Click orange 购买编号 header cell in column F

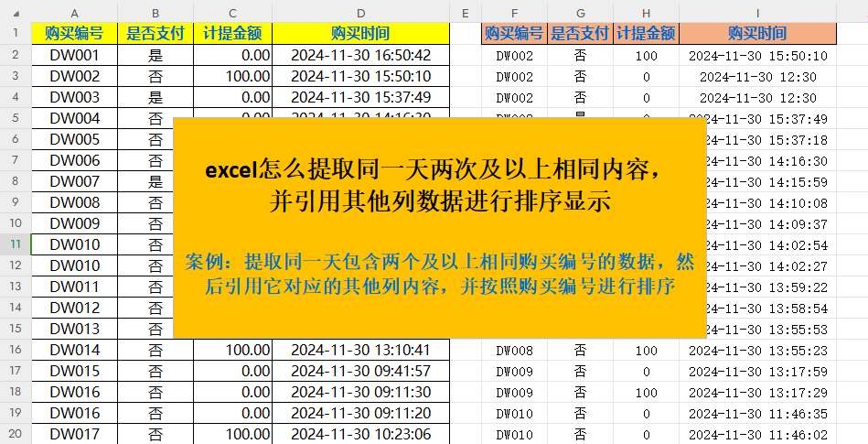click(515, 33)
